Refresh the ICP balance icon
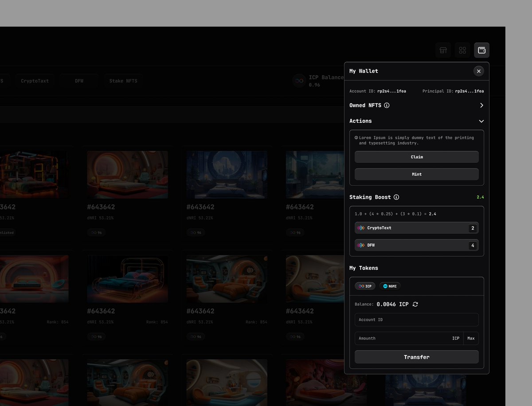 pos(415,304)
